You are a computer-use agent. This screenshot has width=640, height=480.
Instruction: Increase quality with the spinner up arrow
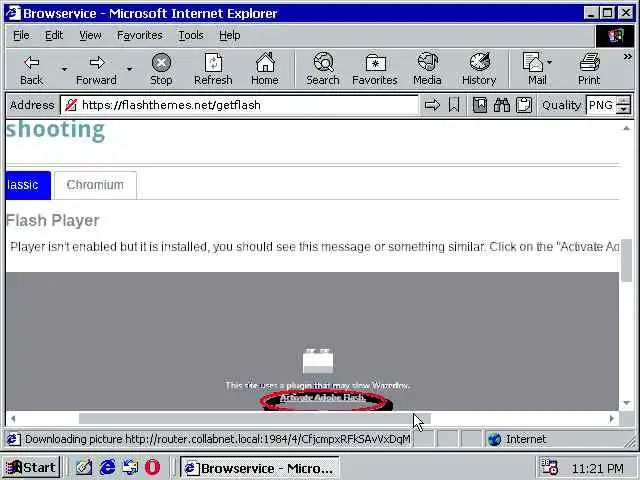point(623,100)
